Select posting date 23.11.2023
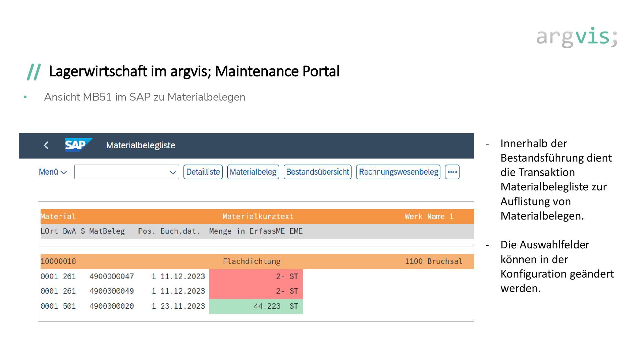Viewport: 644px width, 362px height. coord(182,306)
